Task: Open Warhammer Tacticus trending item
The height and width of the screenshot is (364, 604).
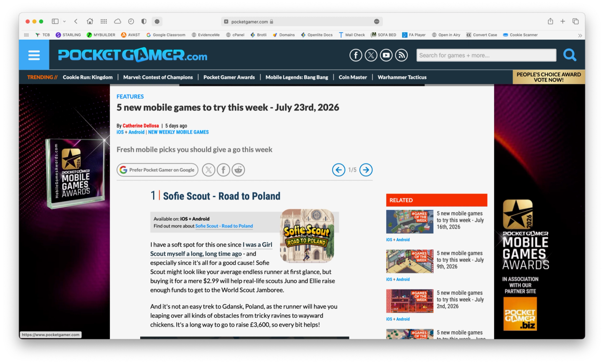Action: pos(402,77)
